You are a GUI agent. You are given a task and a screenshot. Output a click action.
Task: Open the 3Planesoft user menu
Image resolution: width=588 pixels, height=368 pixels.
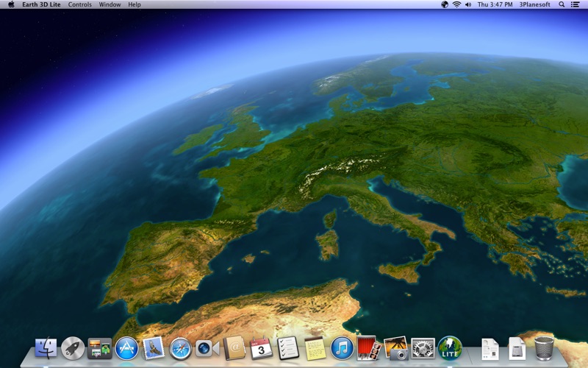coord(534,4)
